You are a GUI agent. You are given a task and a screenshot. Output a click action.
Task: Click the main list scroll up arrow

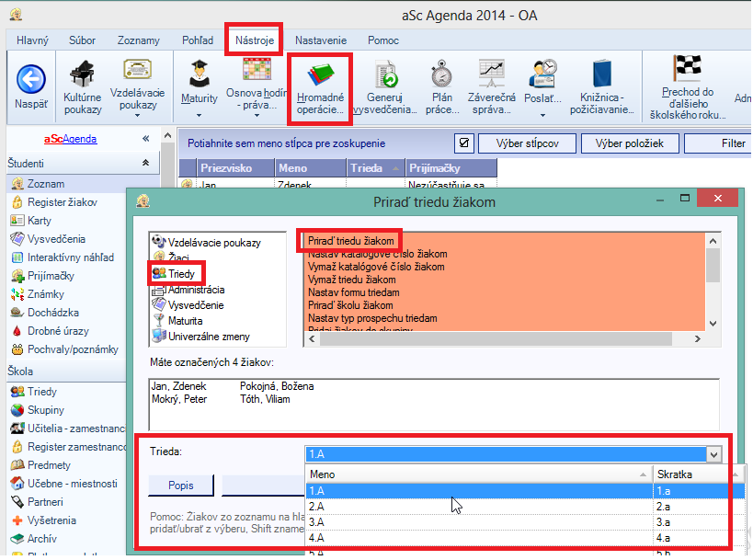tap(167, 136)
